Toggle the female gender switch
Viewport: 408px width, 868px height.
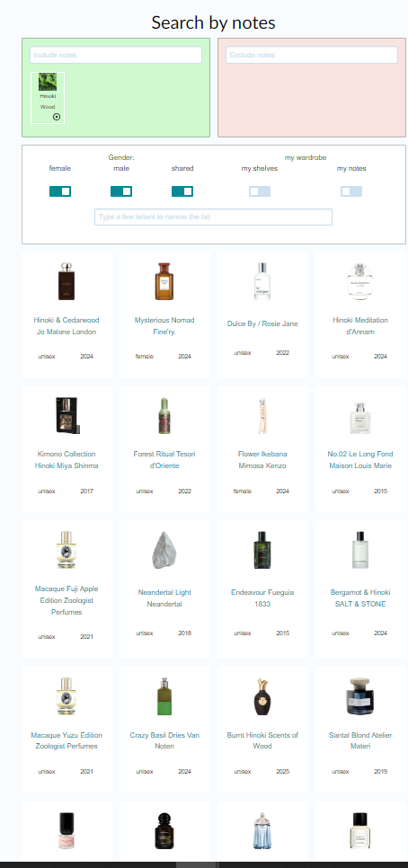pos(60,191)
